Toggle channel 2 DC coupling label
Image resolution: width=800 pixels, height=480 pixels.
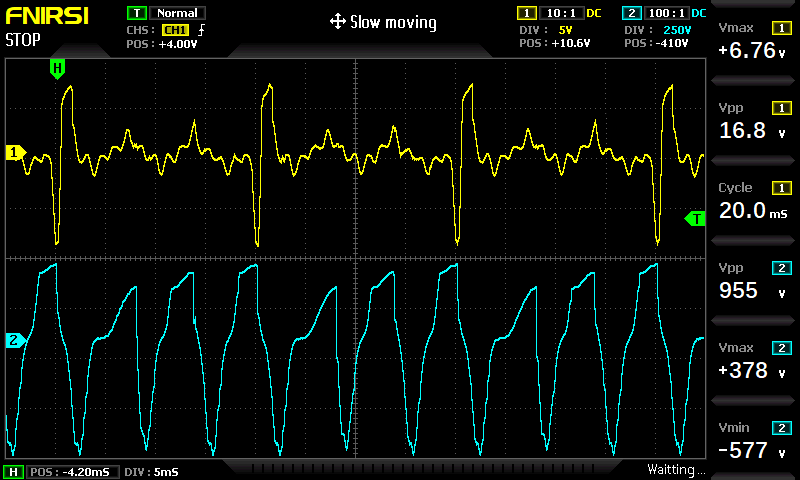coord(698,14)
